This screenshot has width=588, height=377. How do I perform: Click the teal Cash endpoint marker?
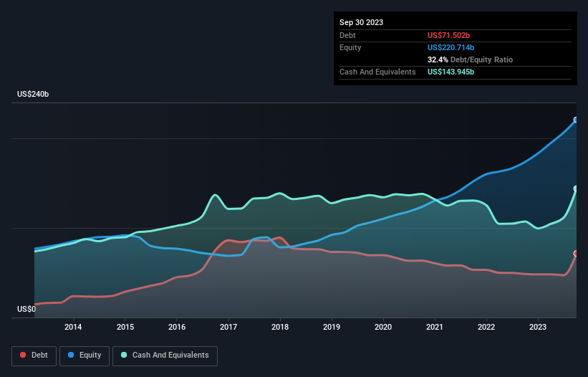[576, 188]
